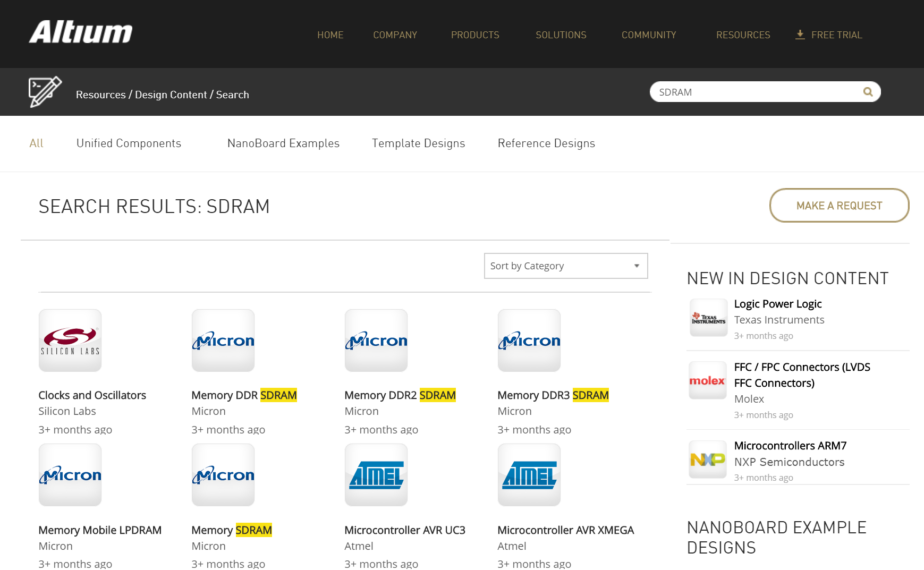Screen dimensions: 924x570
Task: Switch to the Unified Components tab
Action: [x=129, y=143]
